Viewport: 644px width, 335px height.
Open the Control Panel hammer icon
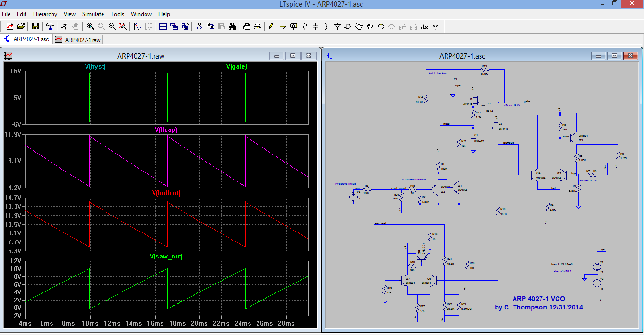tap(50, 26)
